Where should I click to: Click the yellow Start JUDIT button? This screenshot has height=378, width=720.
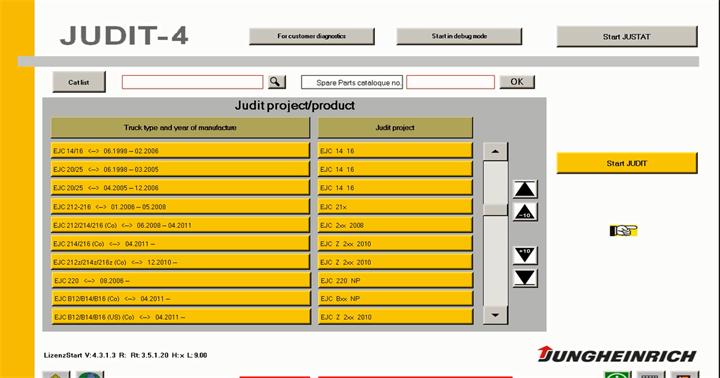coord(627,163)
